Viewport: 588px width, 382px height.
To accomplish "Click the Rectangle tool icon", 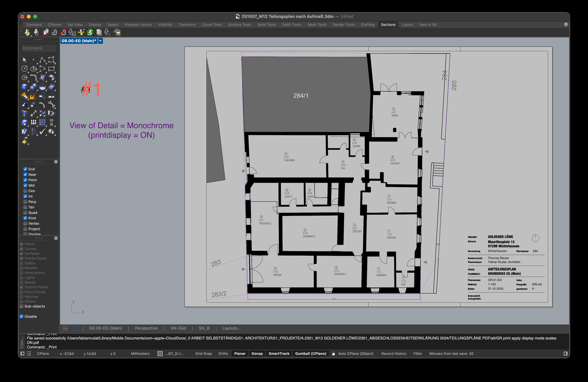I will coord(51,69).
